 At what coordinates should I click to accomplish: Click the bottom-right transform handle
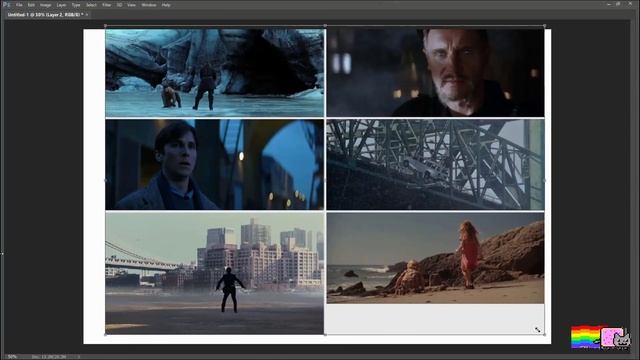click(545, 334)
